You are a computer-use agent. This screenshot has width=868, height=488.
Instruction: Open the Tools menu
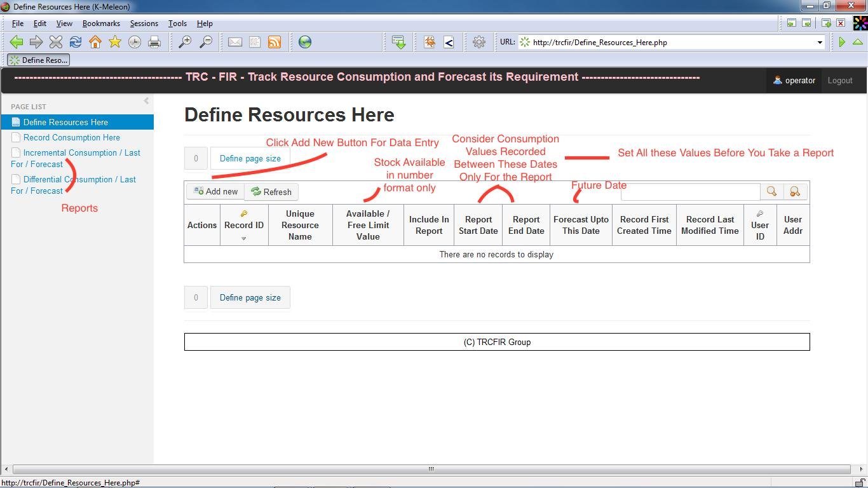pos(177,24)
